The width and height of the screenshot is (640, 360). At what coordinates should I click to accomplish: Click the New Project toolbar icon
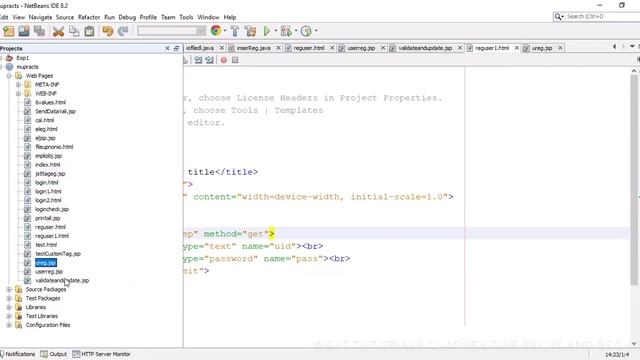pos(9,31)
